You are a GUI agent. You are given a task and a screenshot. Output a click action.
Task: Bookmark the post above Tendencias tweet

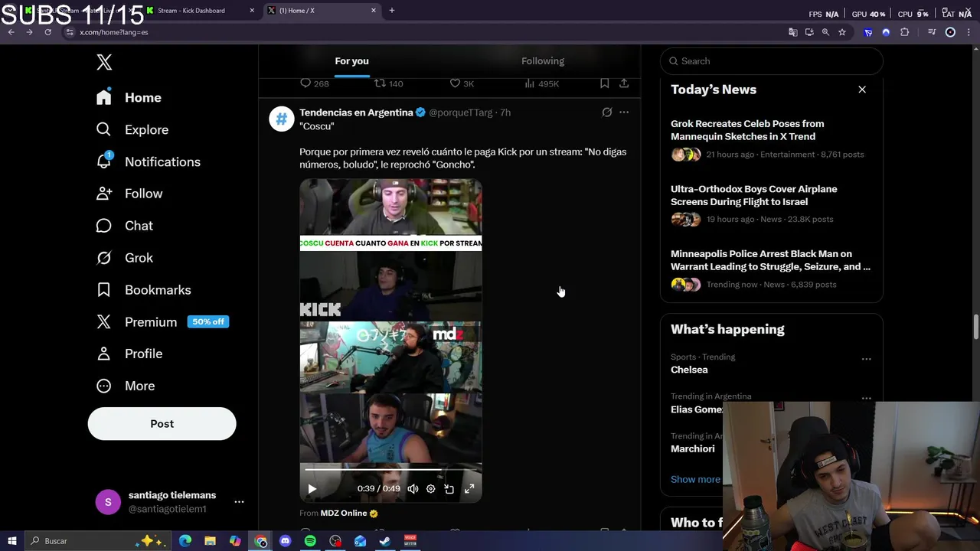[604, 83]
